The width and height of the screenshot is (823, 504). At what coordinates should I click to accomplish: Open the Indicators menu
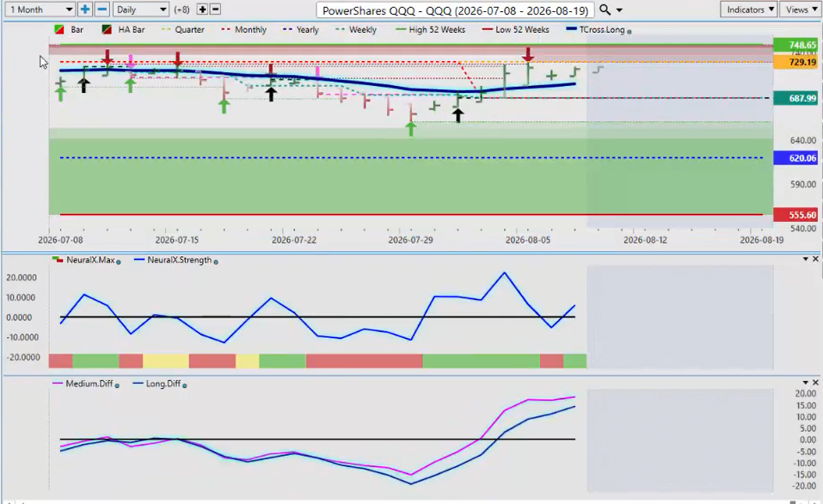pos(749,9)
